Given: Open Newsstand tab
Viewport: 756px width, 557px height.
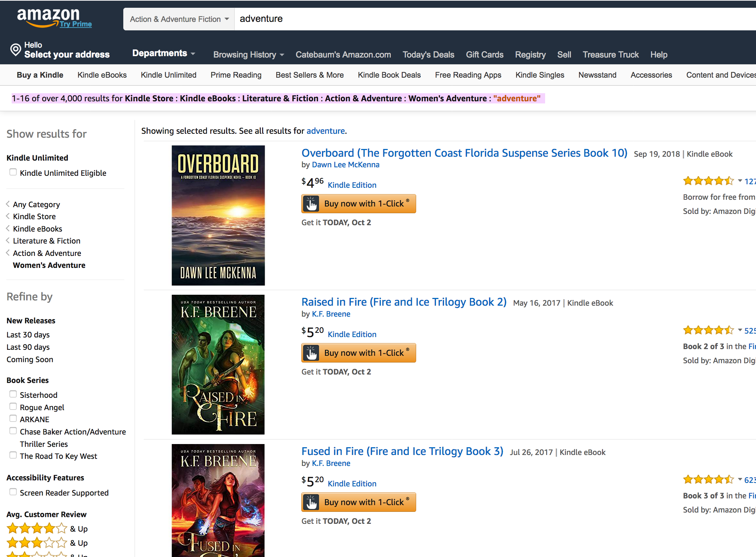Looking at the screenshot, I should (x=597, y=75).
